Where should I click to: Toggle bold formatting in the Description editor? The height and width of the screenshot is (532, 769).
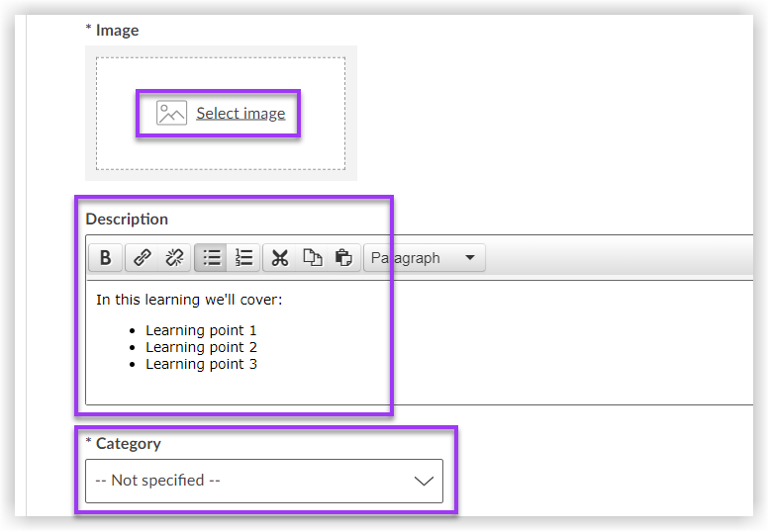[105, 258]
